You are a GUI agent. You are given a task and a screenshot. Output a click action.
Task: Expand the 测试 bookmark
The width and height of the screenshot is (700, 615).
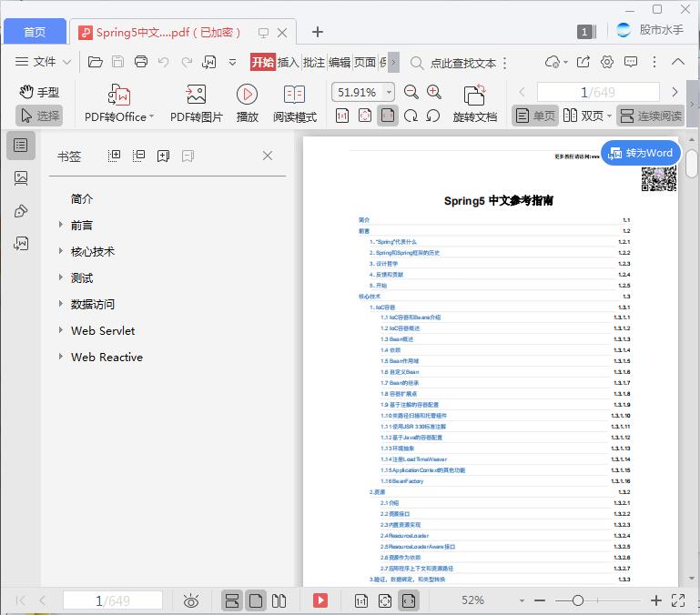click(61, 277)
